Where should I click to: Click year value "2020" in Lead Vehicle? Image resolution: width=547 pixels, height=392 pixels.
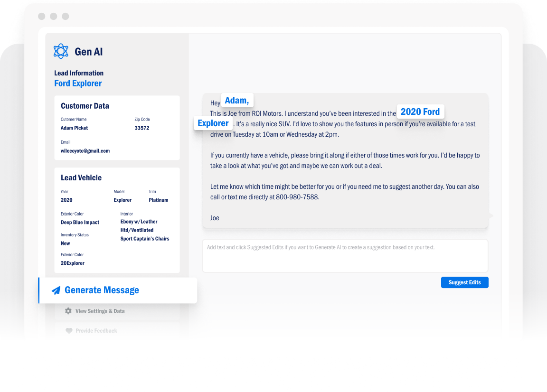click(66, 200)
